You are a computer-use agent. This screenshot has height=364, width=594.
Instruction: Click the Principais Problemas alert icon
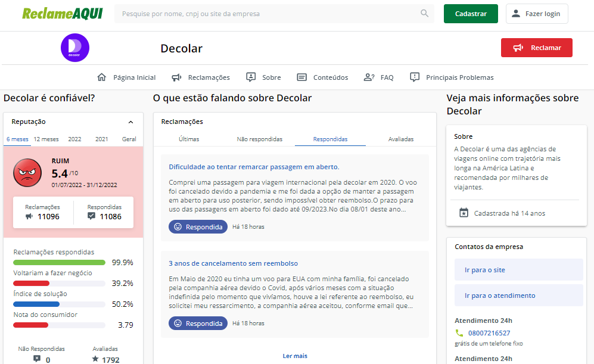tap(415, 77)
